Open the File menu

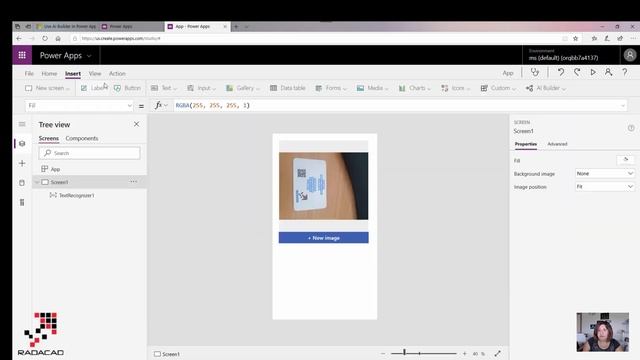(x=29, y=73)
